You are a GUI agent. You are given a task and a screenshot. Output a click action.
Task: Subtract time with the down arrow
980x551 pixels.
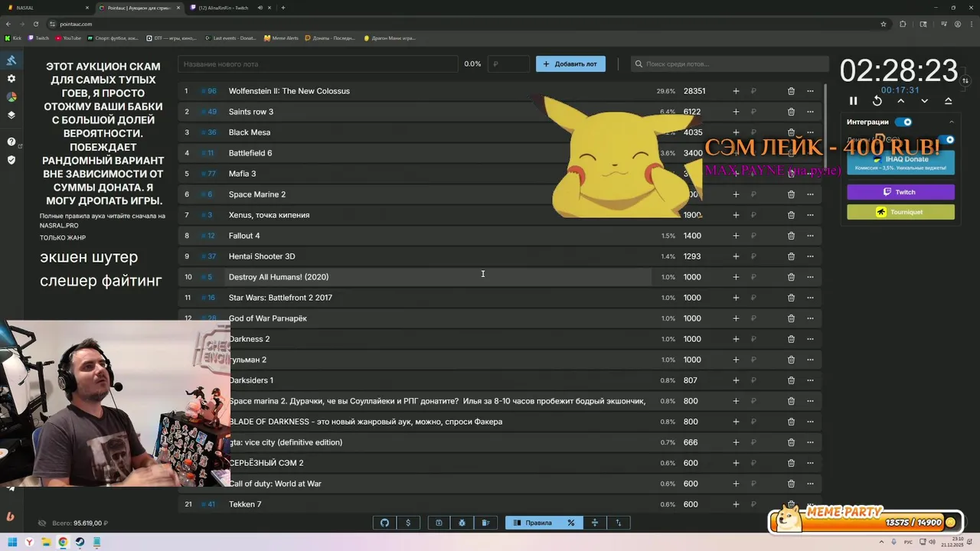pyautogui.click(x=924, y=101)
